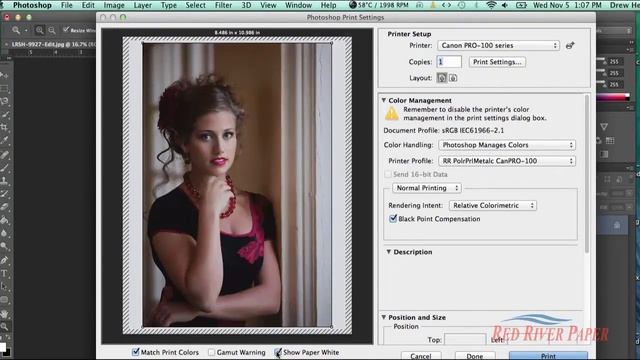Open Color Handling dropdown
The height and width of the screenshot is (360, 640).
click(507, 145)
